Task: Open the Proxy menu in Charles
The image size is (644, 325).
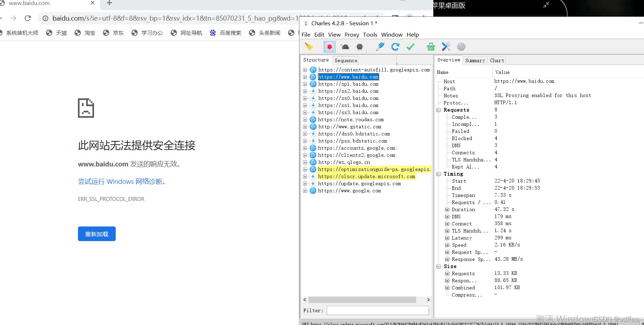Action: [x=352, y=34]
